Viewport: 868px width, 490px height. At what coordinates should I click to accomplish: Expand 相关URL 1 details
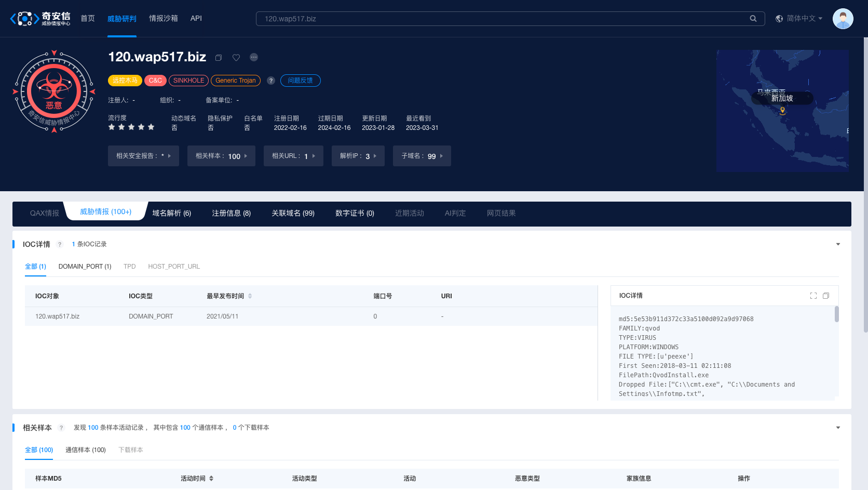click(293, 156)
